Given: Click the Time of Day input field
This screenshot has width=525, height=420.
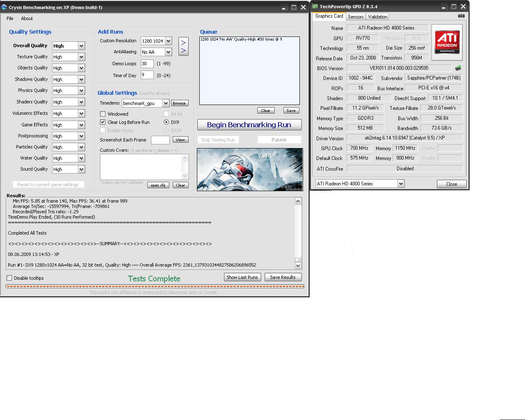Looking at the screenshot, I should pos(147,75).
